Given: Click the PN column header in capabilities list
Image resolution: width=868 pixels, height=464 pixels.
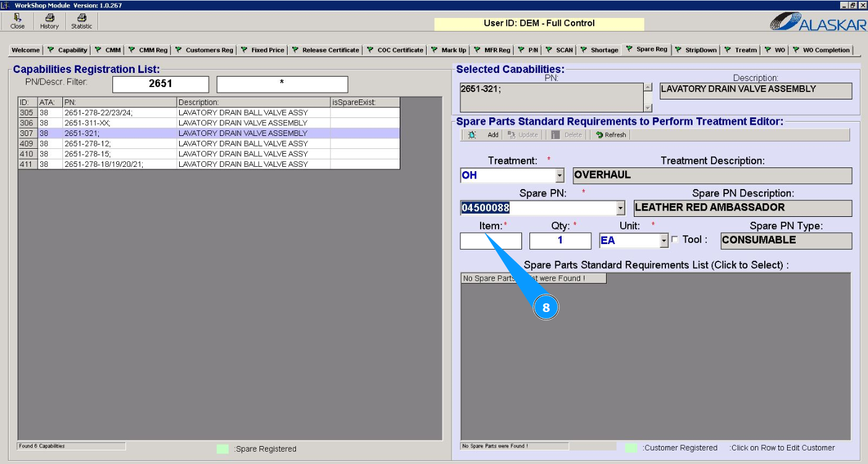Looking at the screenshot, I should [120, 102].
